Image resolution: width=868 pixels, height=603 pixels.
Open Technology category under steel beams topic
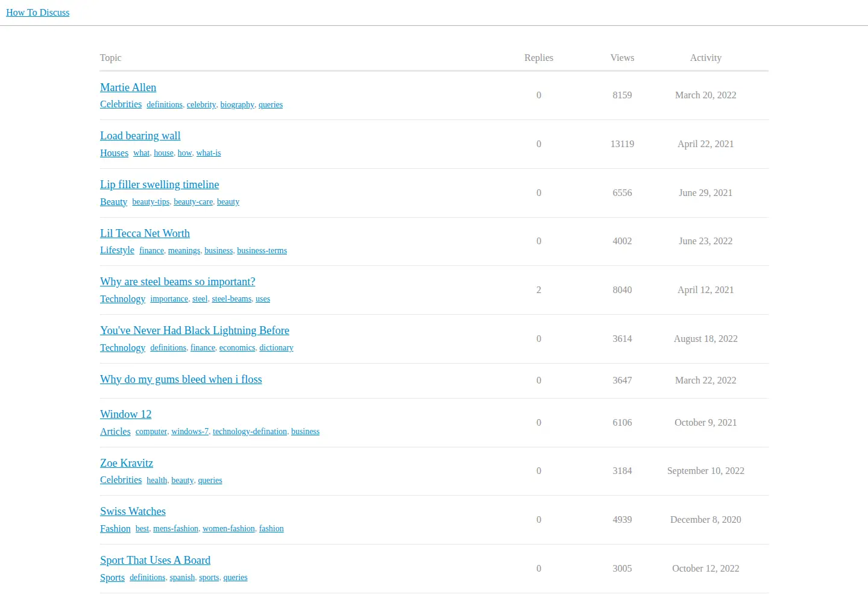[x=122, y=299]
